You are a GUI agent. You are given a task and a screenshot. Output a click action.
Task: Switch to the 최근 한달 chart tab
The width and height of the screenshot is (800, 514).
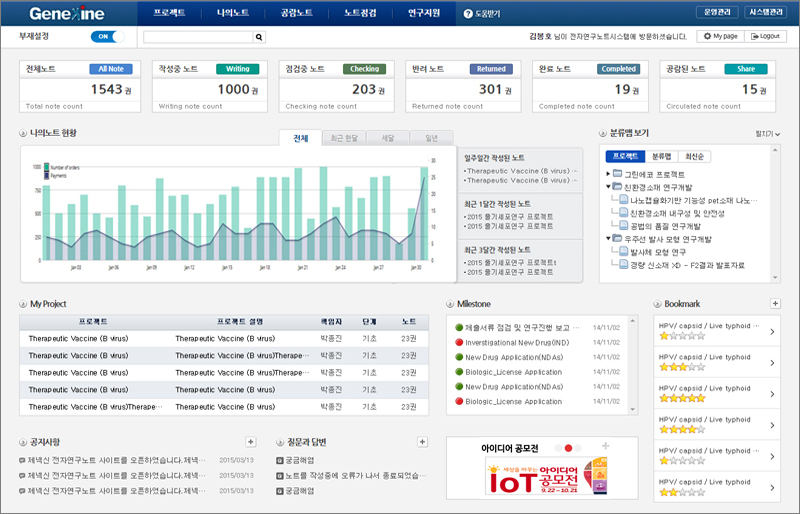[343, 138]
